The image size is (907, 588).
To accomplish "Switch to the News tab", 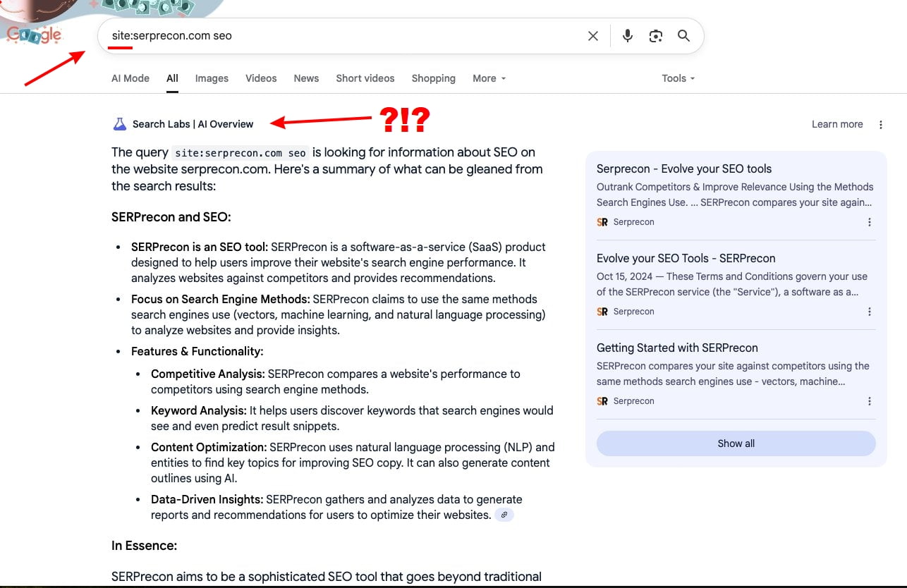I will pyautogui.click(x=306, y=78).
